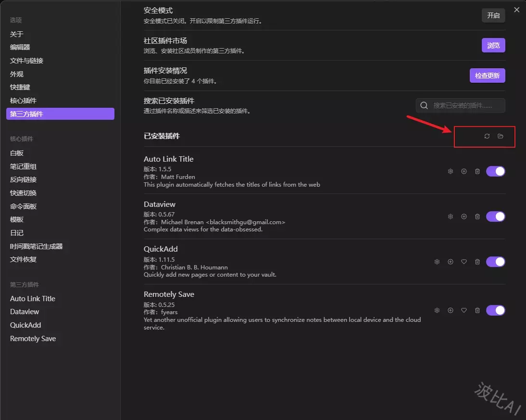Click the 已安装插件 heading
The image size is (526, 420).
click(162, 136)
